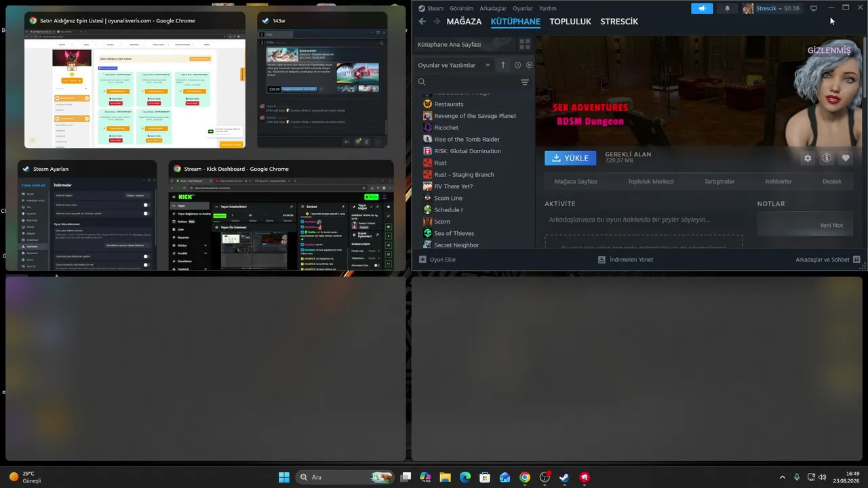Open the Oyunlar menu
This screenshot has height=488, width=868.
click(x=523, y=9)
